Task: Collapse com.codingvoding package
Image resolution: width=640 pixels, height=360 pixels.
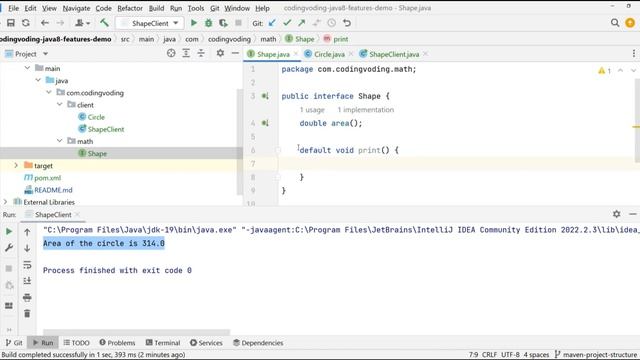Action: 49,93
